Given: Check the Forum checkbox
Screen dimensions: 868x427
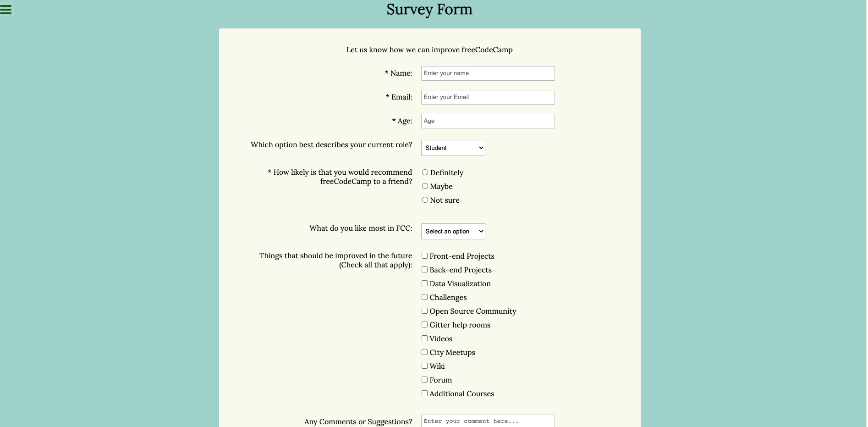Looking at the screenshot, I should point(424,379).
